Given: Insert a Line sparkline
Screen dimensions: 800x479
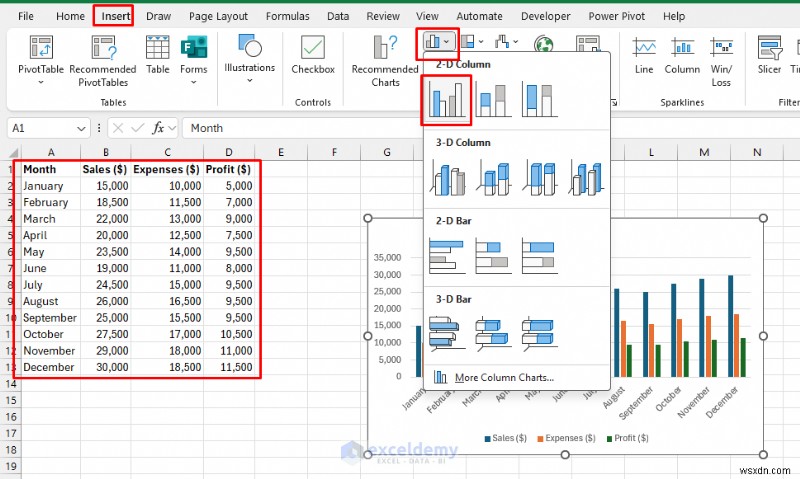Looking at the screenshot, I should 644,55.
